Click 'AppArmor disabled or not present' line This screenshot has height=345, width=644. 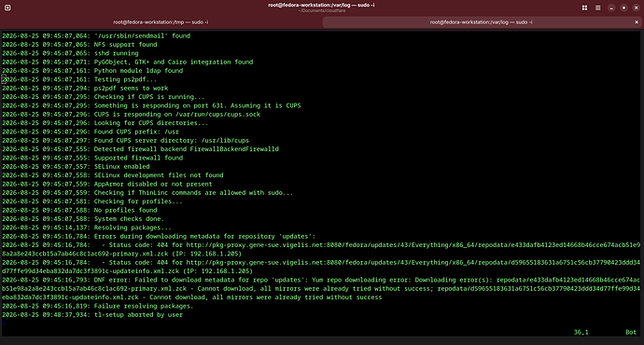(x=106, y=184)
